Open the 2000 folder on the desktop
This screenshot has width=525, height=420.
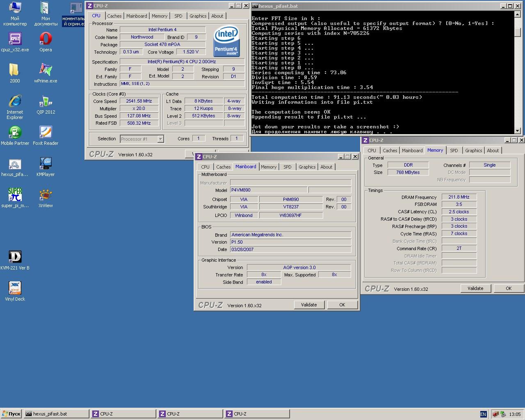coord(15,73)
